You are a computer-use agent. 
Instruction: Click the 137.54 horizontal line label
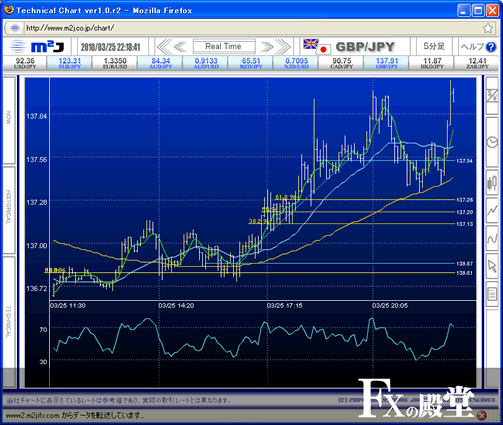465,161
